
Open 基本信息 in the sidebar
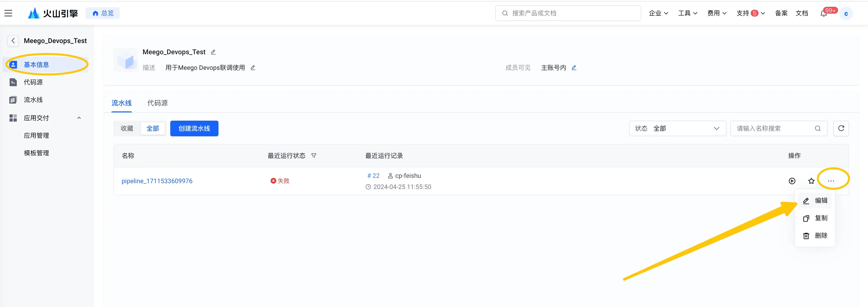point(45,64)
